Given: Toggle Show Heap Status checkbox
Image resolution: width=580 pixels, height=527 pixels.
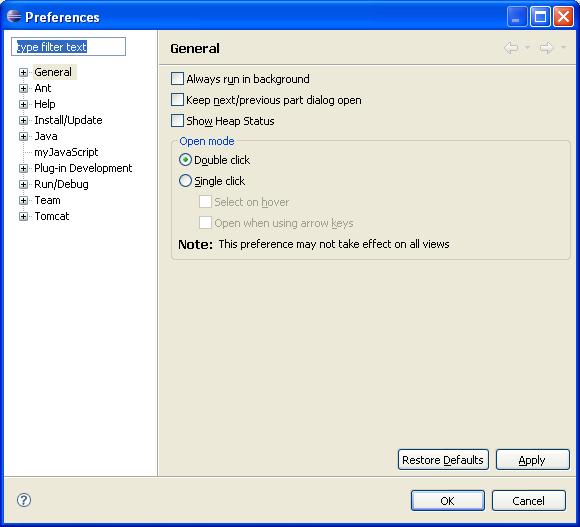Looking at the screenshot, I should click(x=178, y=121).
